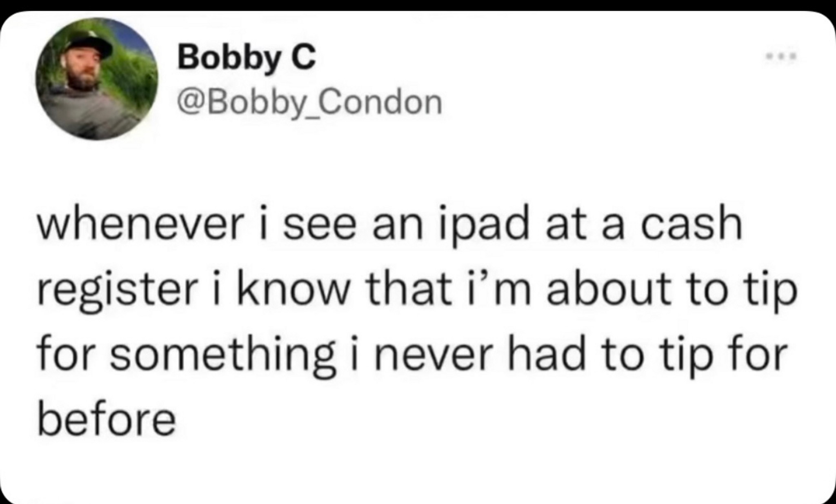Click Bobby C's profile picture
Viewport: 836px width, 504px height.
coord(97,79)
